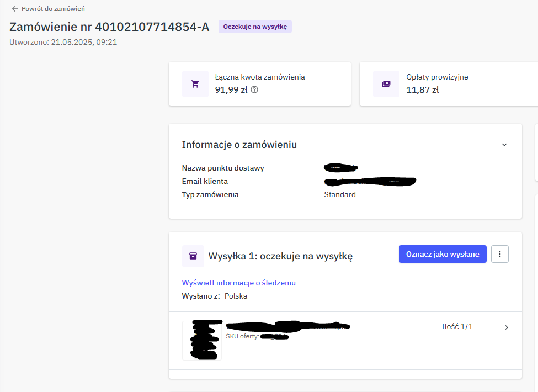Click the 11,87 zł commission amount
Image resolution: width=538 pixels, height=392 pixels.
tap(423, 89)
